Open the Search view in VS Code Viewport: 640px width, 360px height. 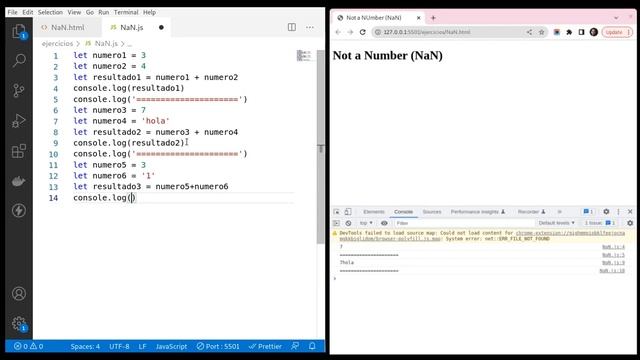[19, 60]
